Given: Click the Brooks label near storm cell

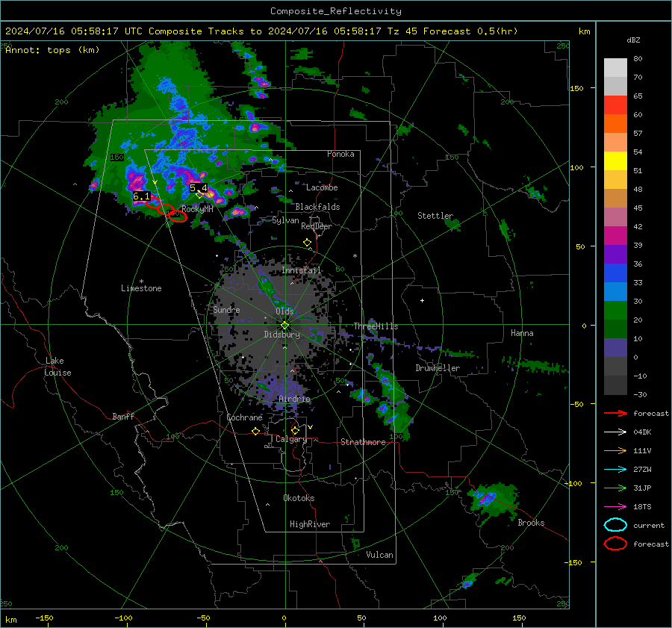Looking at the screenshot, I should 531,523.
